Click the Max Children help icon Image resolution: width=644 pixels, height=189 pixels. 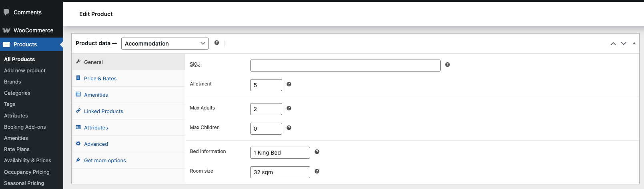pyautogui.click(x=289, y=128)
